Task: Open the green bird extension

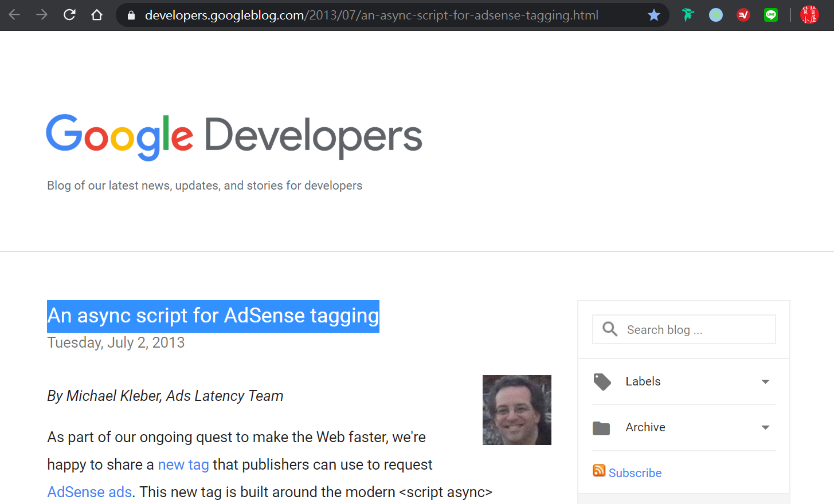Action: (x=688, y=15)
